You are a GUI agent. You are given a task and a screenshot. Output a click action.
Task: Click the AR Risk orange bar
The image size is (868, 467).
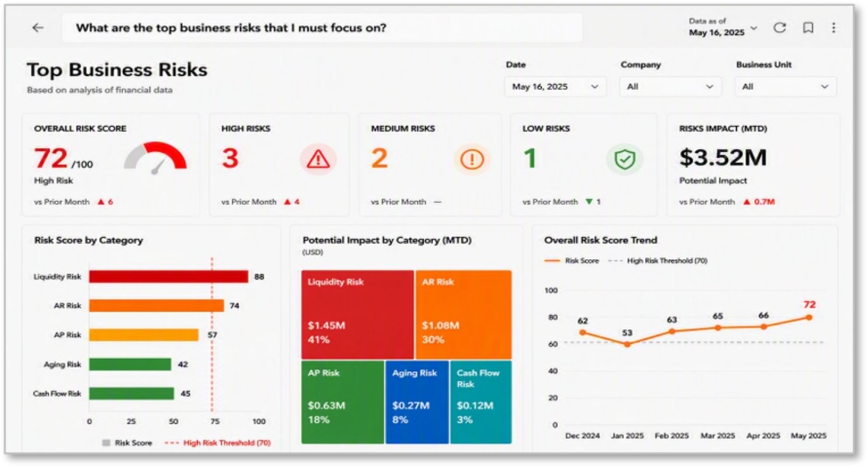coord(156,305)
